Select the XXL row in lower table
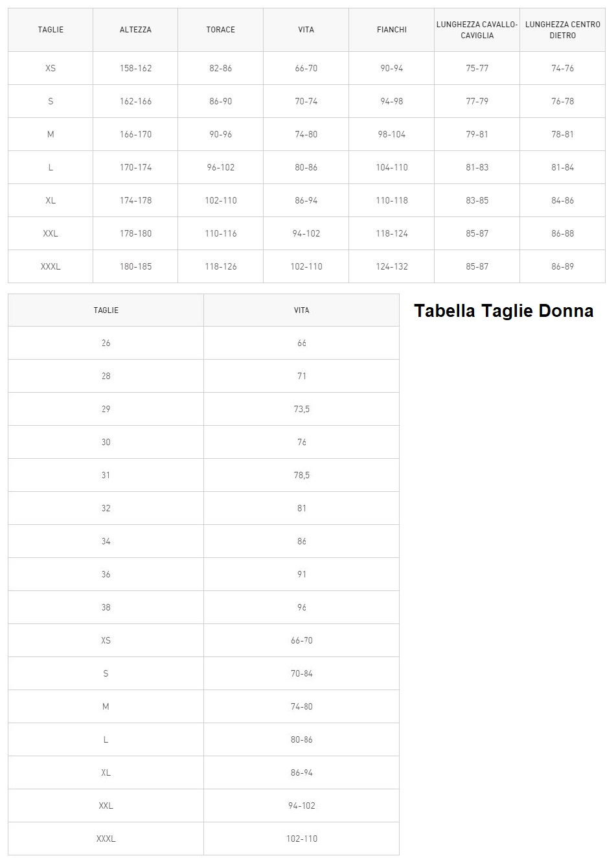The width and height of the screenshot is (616, 858). pyautogui.click(x=203, y=806)
